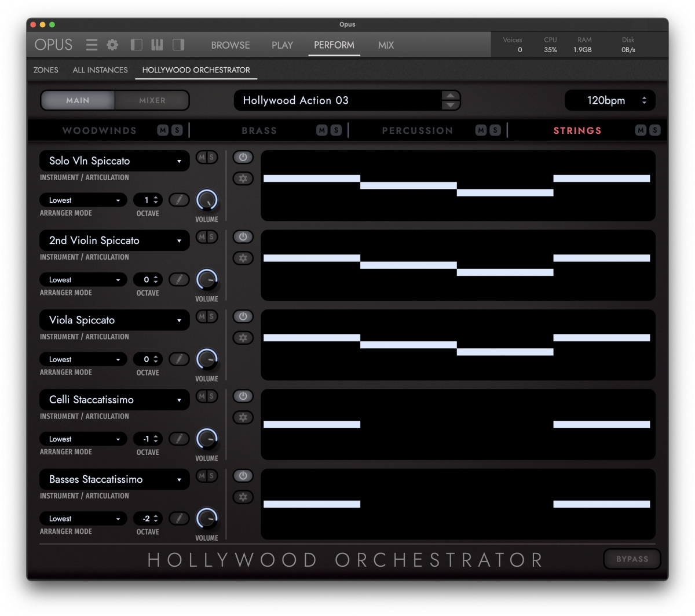
Task: Click the pencil edit icon for Viola Spiccato
Action: point(179,359)
